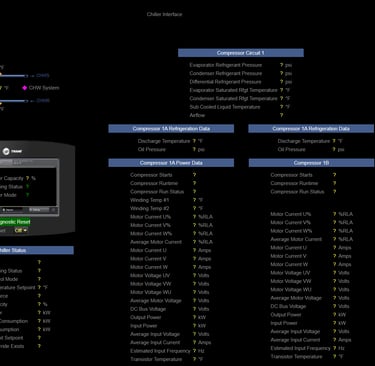375x366 pixels.
Task: Click Transistor Temperature under Compressor 1B
Action: coord(296,356)
